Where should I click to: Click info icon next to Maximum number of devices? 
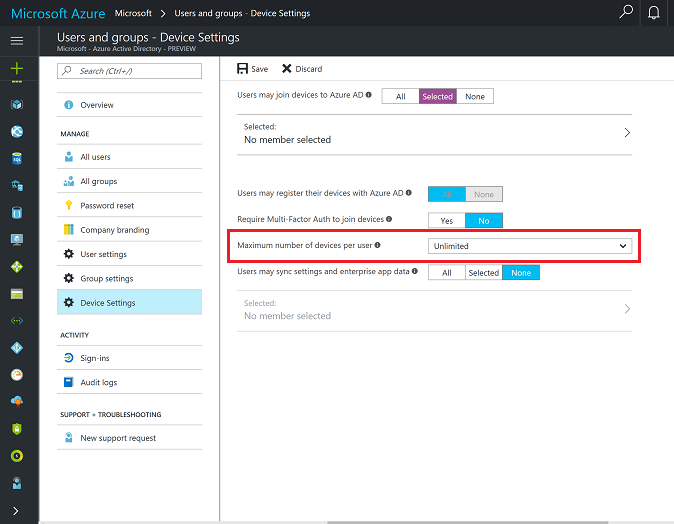[378, 245]
